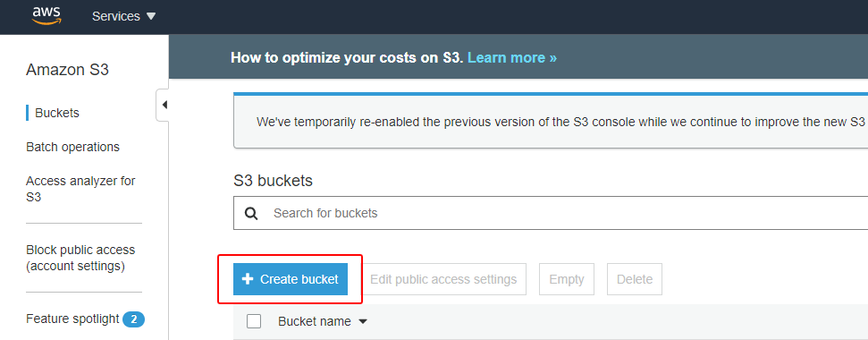The height and width of the screenshot is (340, 868).
Task: Collapse the sidebar with the arrow icon
Action: tap(164, 105)
